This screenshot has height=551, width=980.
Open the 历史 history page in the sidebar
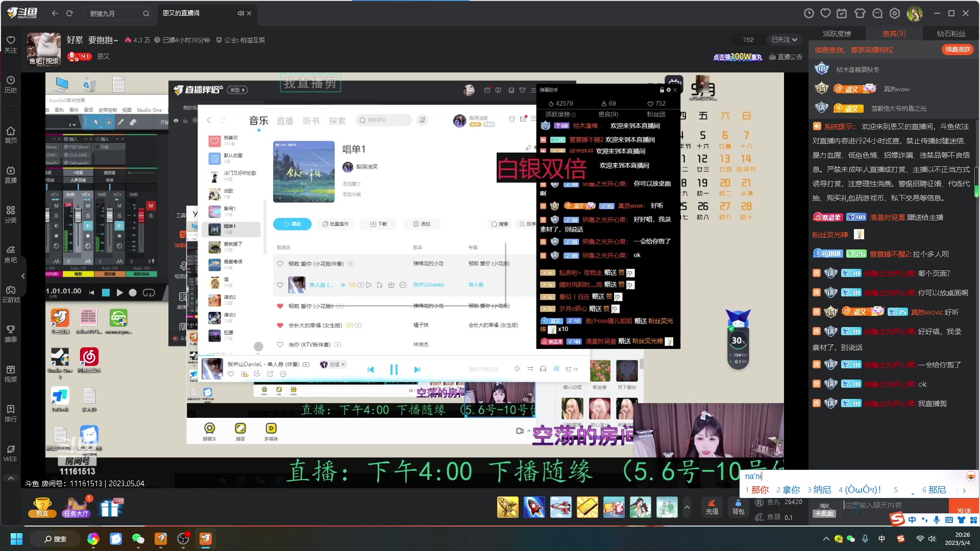click(11, 84)
